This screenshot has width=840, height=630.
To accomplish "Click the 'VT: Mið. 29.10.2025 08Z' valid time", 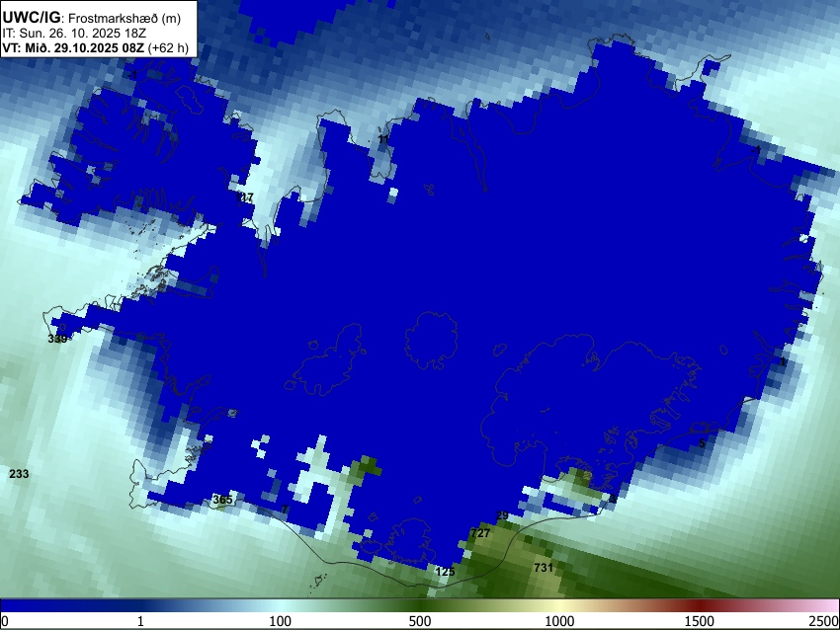I will click(73, 47).
